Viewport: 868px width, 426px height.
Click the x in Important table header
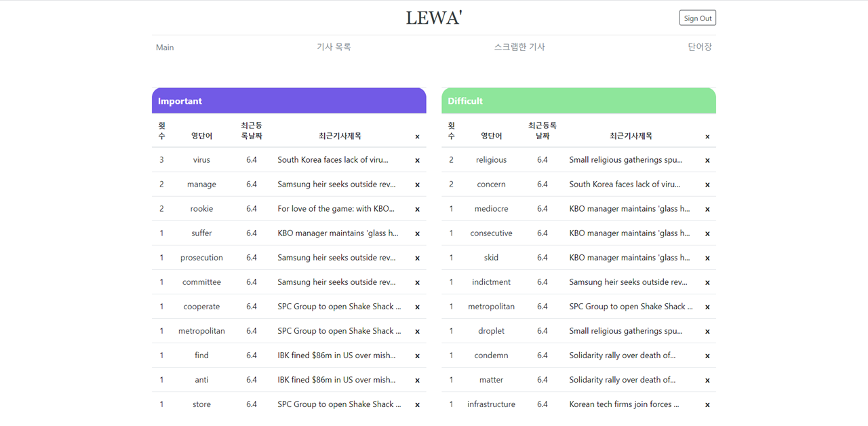click(417, 136)
